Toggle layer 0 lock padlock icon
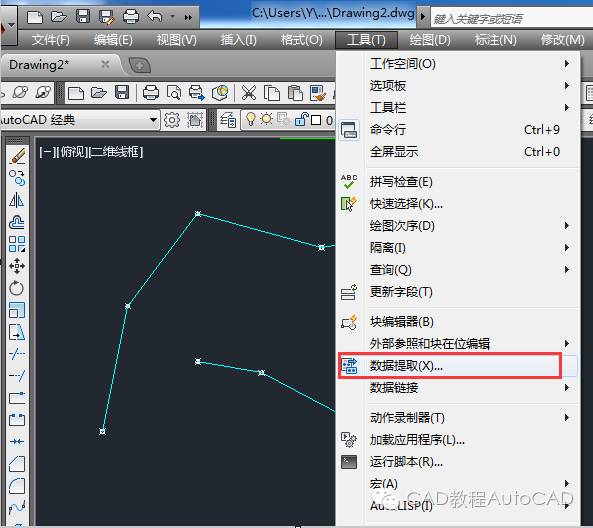Image resolution: width=593 pixels, height=528 pixels. [x=301, y=119]
